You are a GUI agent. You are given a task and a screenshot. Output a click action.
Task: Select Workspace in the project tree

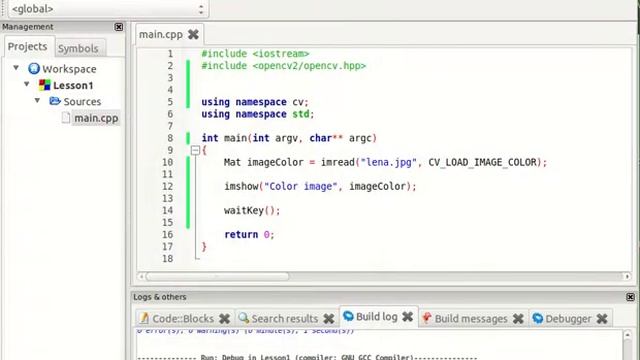point(69,69)
